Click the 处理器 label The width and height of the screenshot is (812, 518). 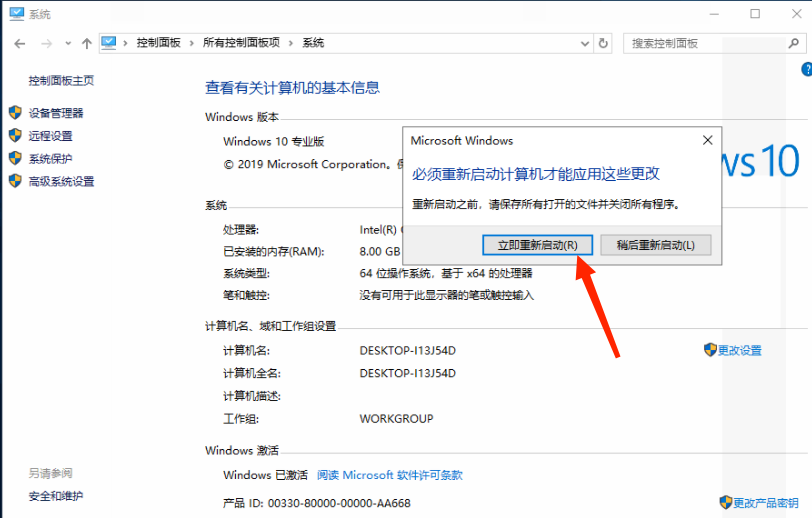click(x=241, y=229)
